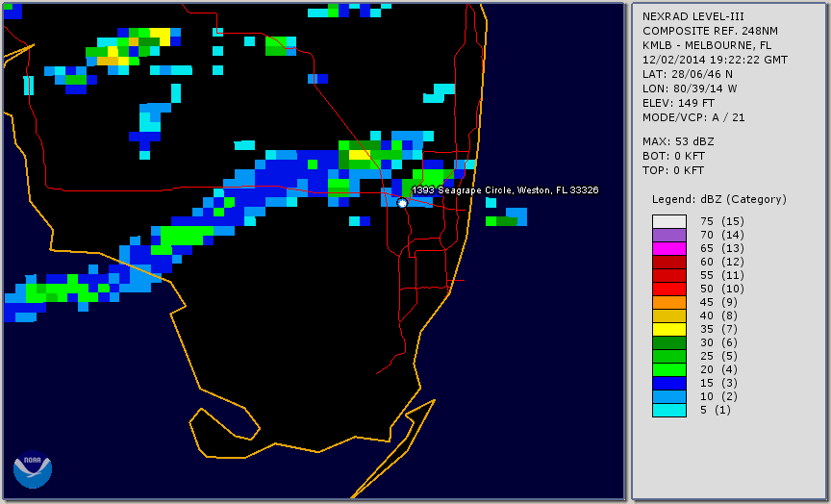Select the 35 dBZ yellow legend swatch
Screen dimensions: 831x504
pyautogui.click(x=668, y=329)
